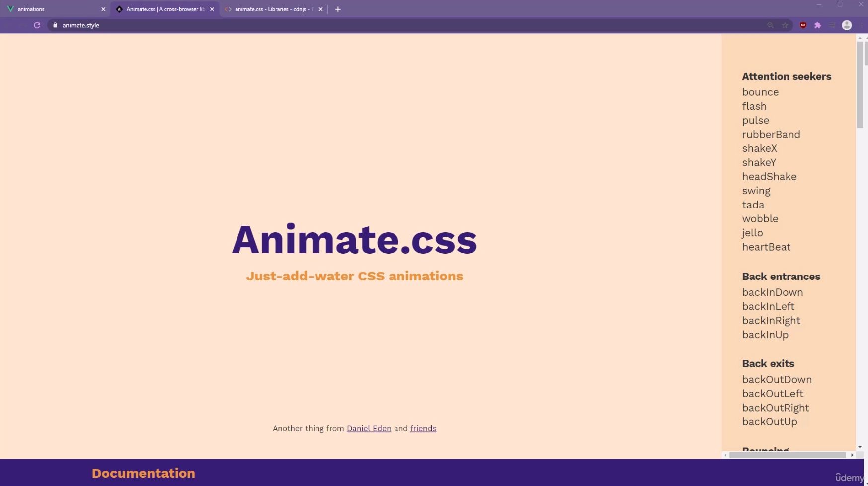Screen dimensions: 868x486
Task: Open a new tab with the plus button
Action: point(338,9)
